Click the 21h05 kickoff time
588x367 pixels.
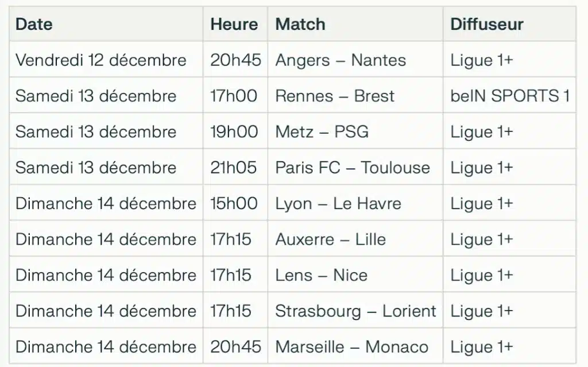tap(234, 168)
